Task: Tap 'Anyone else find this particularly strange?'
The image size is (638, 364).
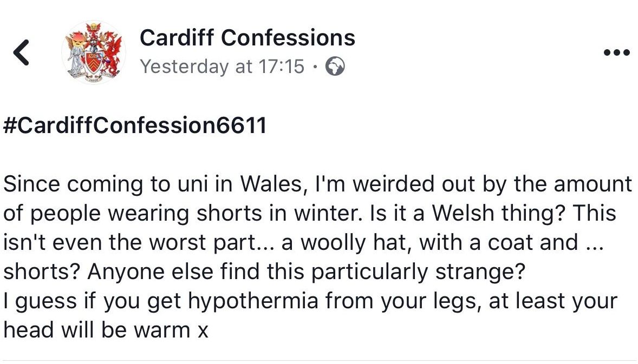Action: point(307,272)
